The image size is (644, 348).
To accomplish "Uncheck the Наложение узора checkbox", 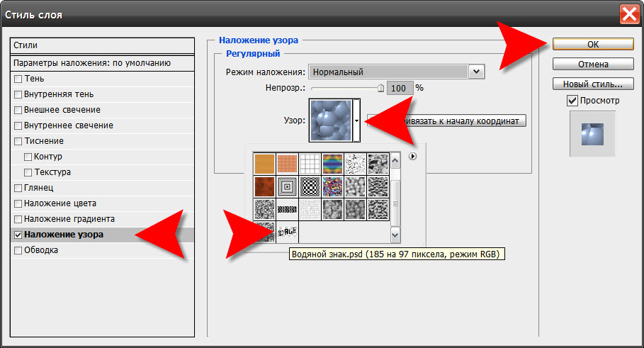I will (x=18, y=235).
